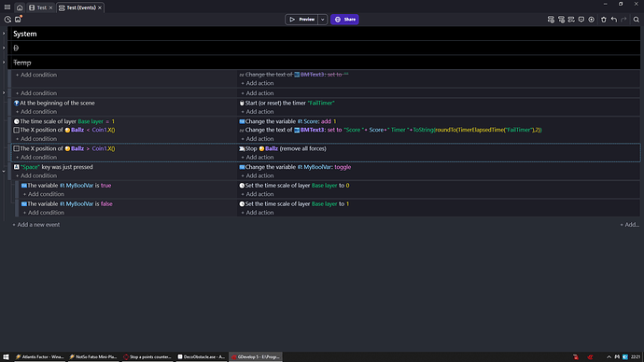Click the circled plus add-other-event icon

coord(592,20)
